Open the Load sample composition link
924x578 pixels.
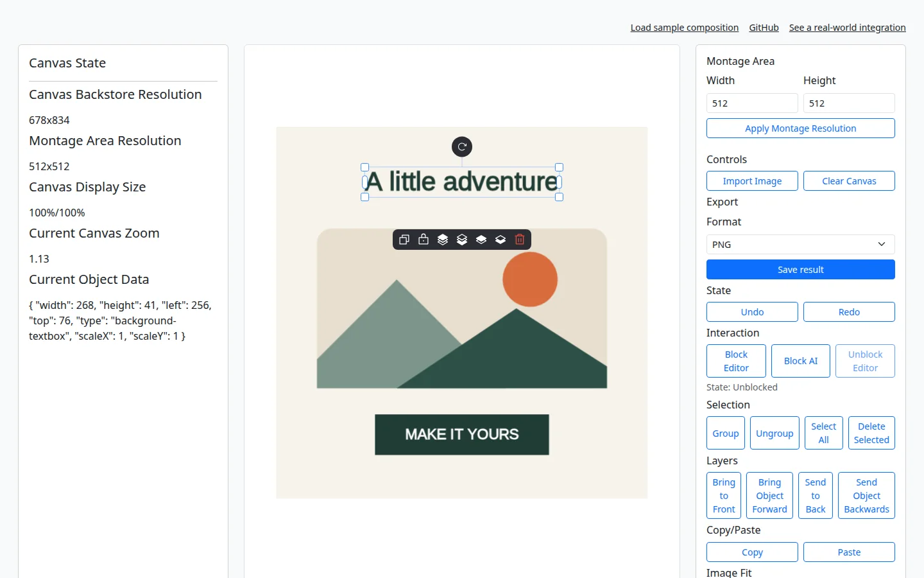click(685, 28)
